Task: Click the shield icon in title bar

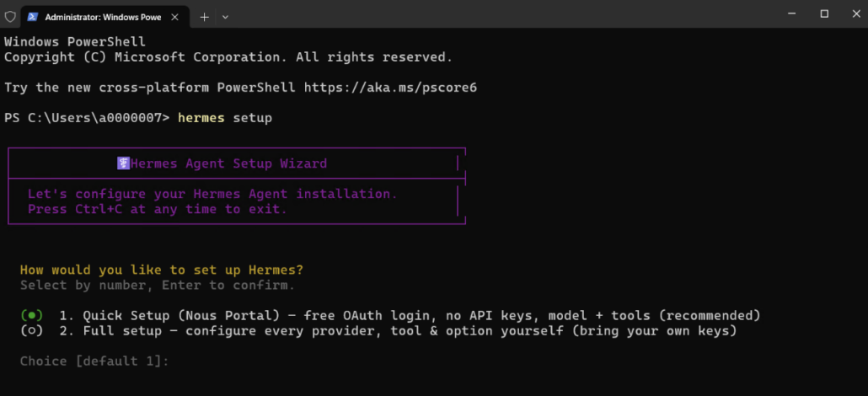Action: point(10,17)
